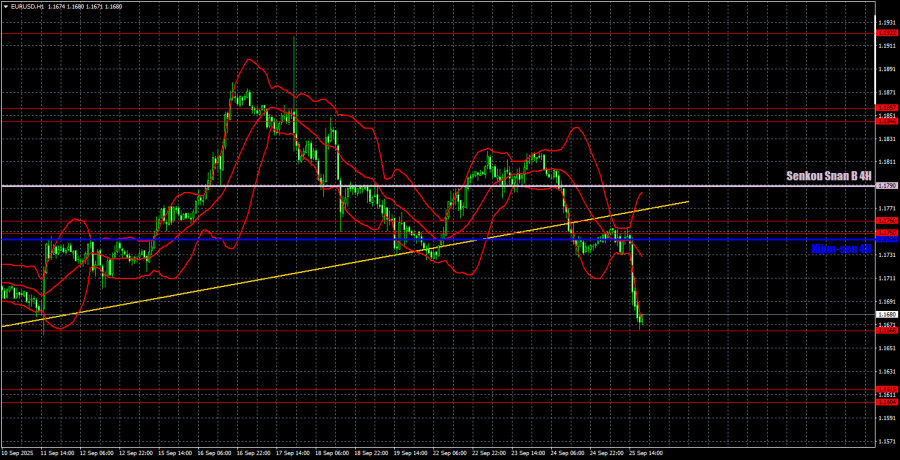Select the Senkou Span B 4H label
This screenshot has width=900, height=460.
828,176
